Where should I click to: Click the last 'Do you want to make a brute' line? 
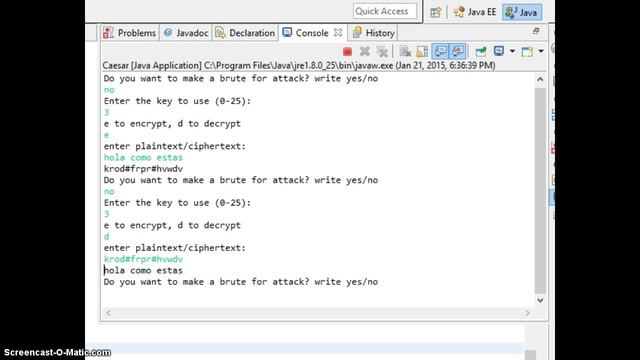(x=241, y=282)
